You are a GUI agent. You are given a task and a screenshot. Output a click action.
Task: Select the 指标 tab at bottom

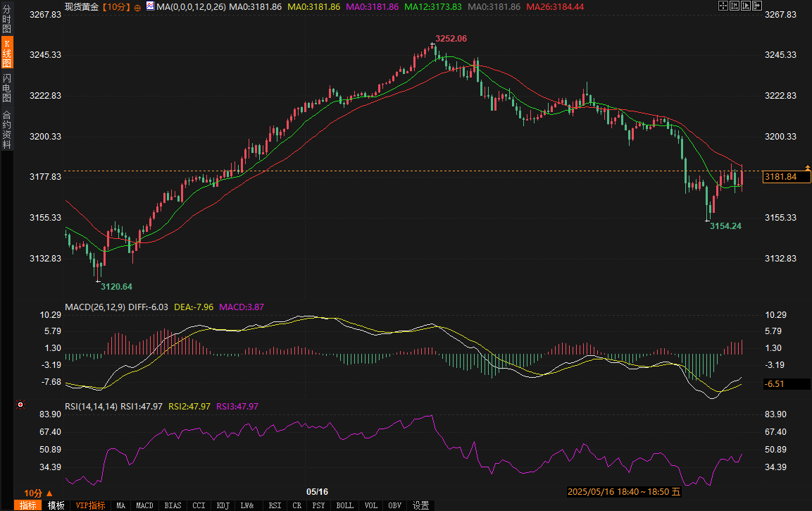[28, 505]
